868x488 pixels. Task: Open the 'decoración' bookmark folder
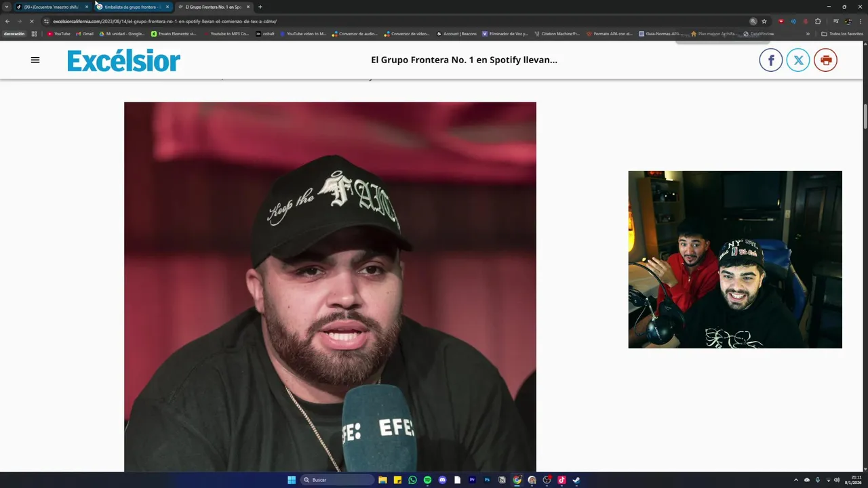(x=14, y=34)
